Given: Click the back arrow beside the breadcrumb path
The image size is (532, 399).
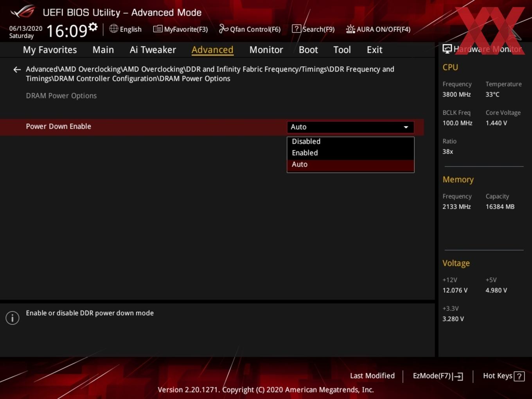Looking at the screenshot, I should pyautogui.click(x=17, y=70).
